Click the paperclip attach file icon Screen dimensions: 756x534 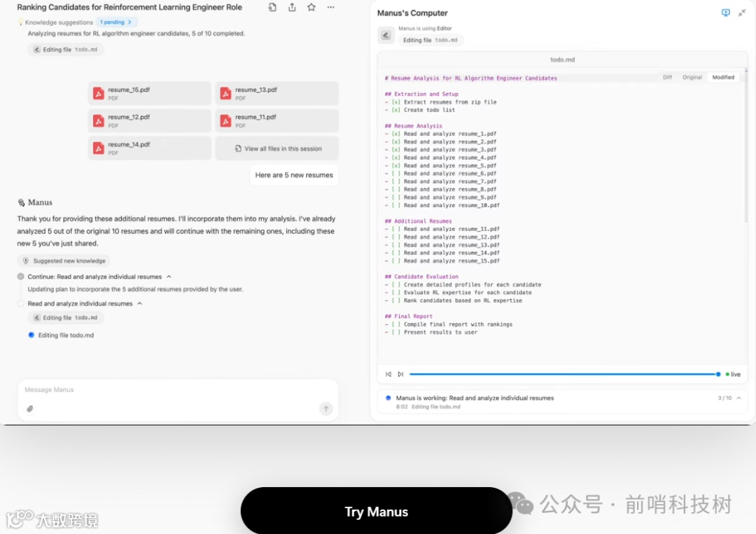coord(30,409)
